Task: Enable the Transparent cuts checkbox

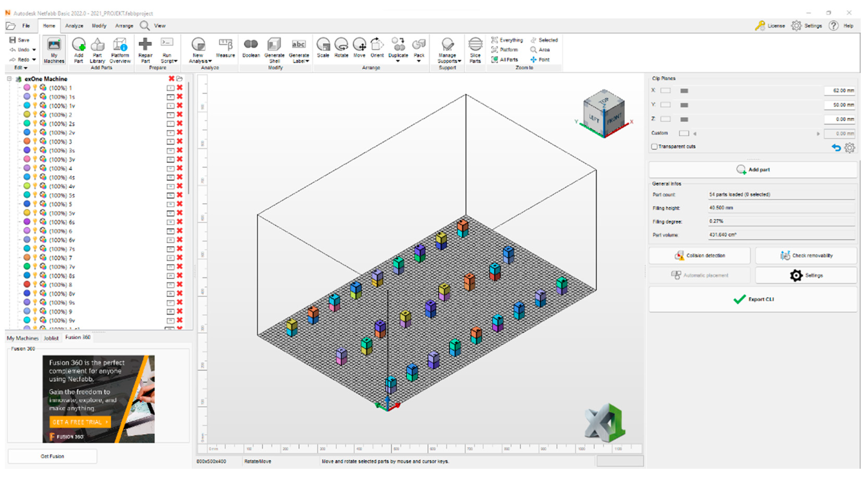Action: pos(654,147)
